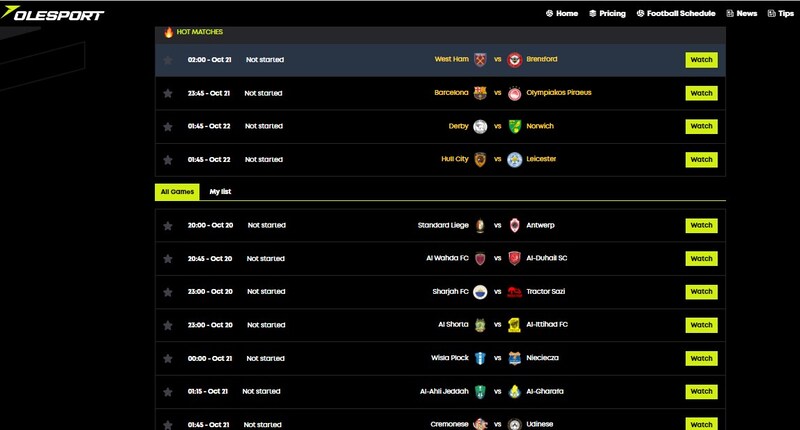Image resolution: width=800 pixels, height=430 pixels.
Task: Watch the Derby vs Norwich match
Action: 701,126
